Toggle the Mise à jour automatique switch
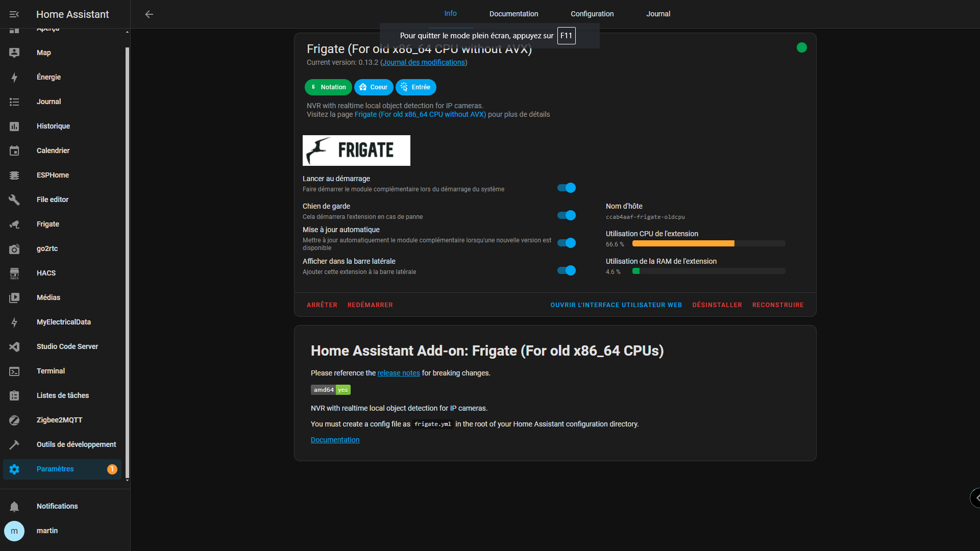The height and width of the screenshot is (551, 980). pyautogui.click(x=567, y=243)
